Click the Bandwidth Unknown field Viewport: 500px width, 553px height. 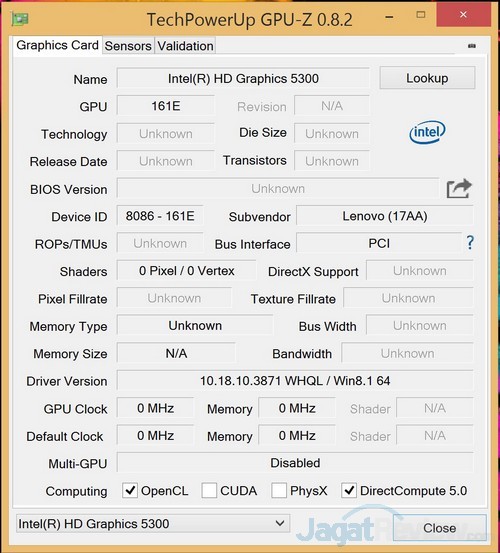click(x=407, y=353)
